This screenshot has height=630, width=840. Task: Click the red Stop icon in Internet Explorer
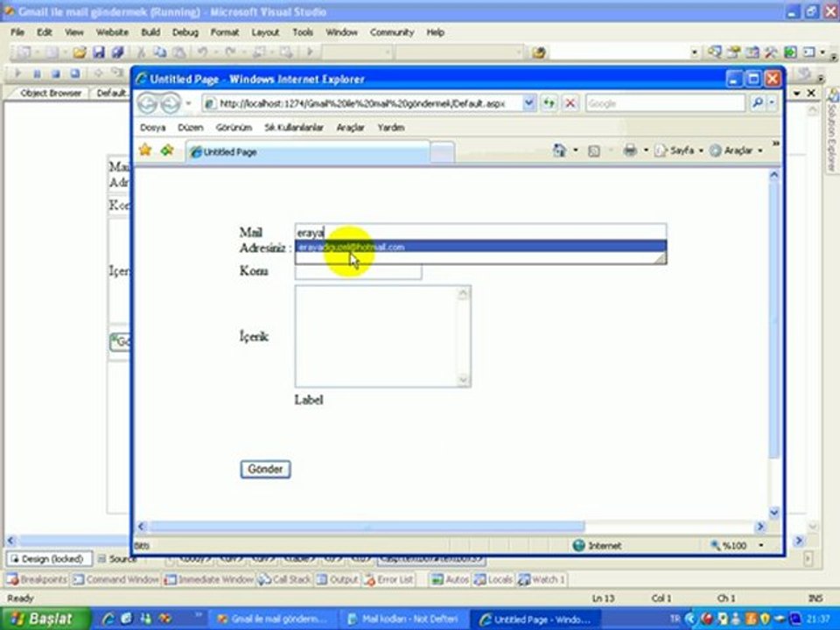pos(570,103)
